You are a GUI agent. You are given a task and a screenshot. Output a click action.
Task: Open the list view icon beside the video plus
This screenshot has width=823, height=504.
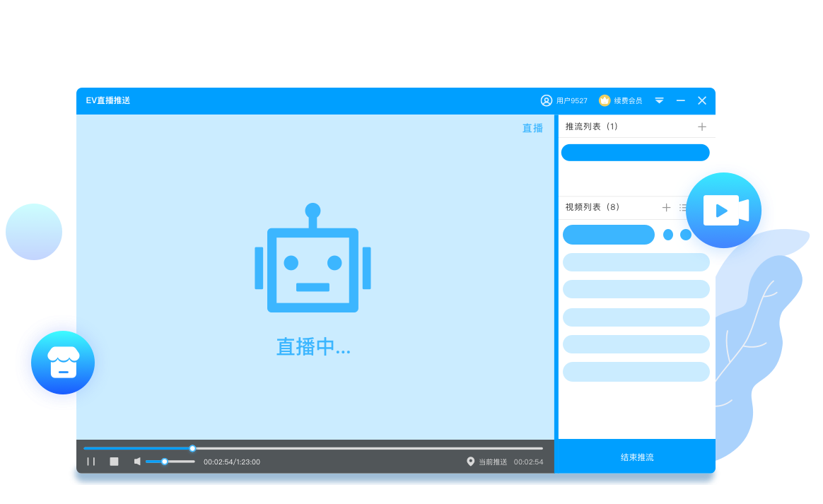684,207
